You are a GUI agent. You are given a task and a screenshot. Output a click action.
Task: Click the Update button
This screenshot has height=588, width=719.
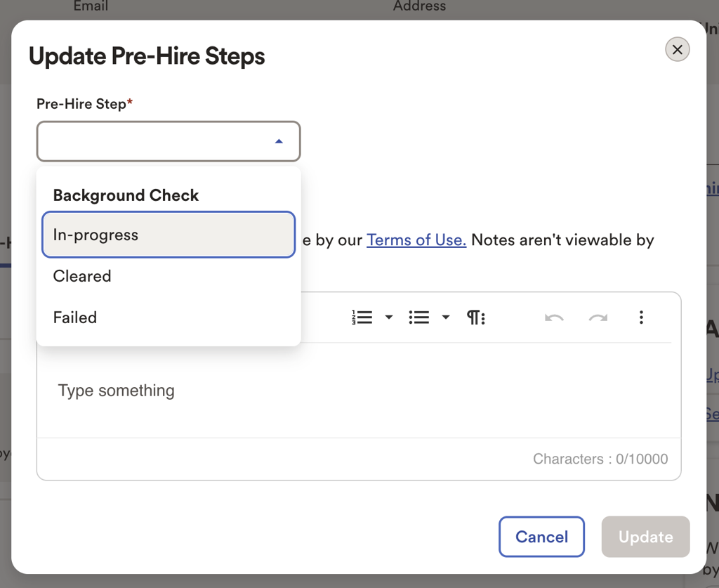click(646, 537)
